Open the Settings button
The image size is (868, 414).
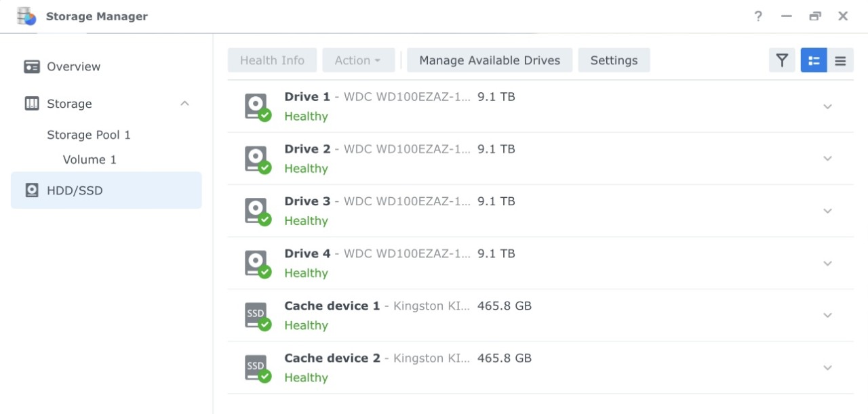tap(614, 60)
